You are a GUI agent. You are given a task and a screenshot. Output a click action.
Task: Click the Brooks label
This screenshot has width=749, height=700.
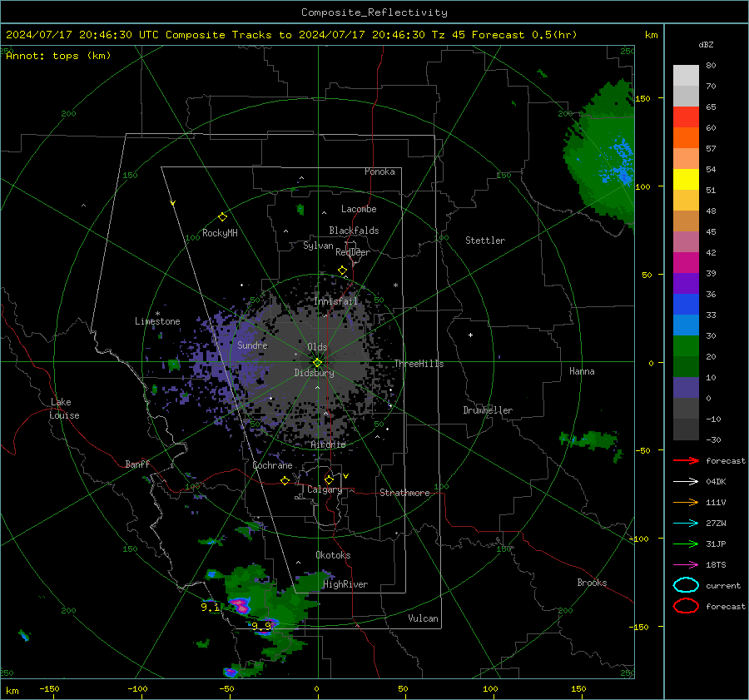pos(592,583)
